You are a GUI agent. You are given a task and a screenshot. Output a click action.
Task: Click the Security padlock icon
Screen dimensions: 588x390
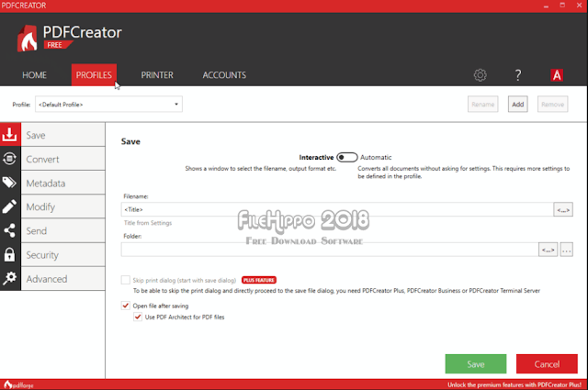10,254
